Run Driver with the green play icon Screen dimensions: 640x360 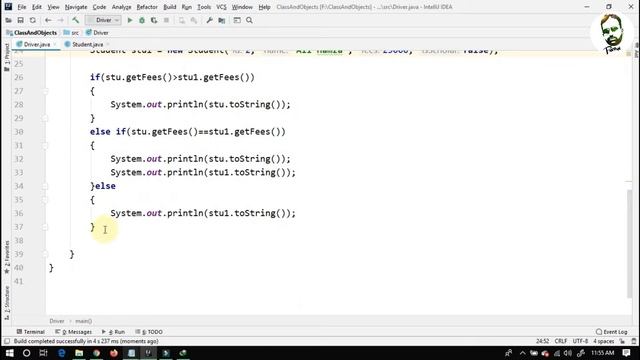point(130,20)
